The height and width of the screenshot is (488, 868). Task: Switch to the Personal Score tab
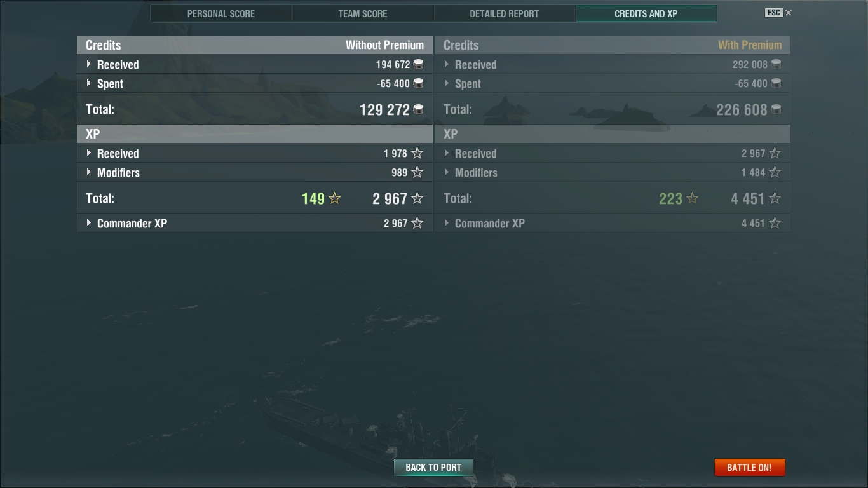pos(221,13)
